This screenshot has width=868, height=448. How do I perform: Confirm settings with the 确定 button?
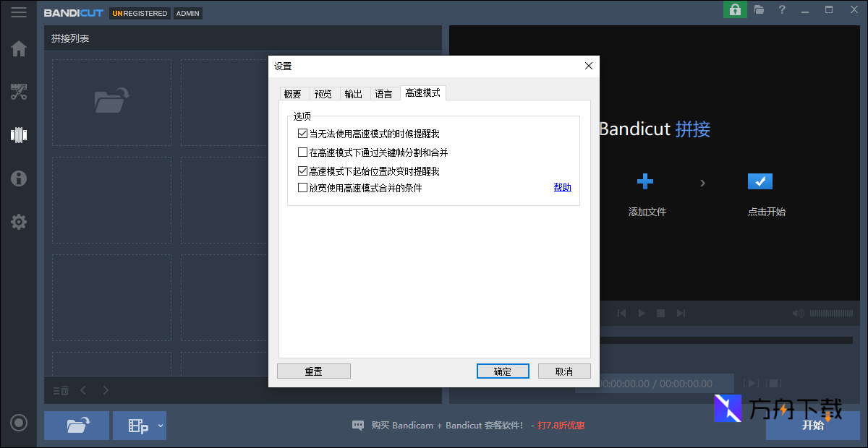(503, 371)
